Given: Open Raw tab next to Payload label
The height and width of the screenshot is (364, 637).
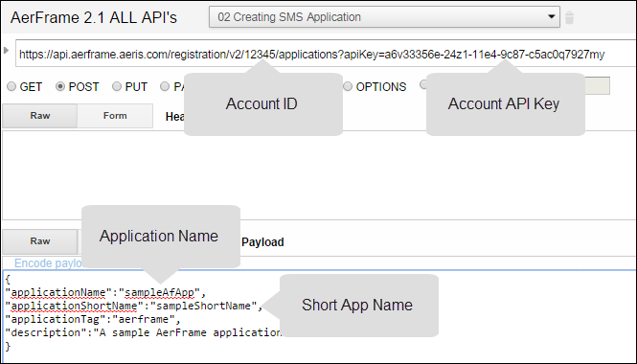Looking at the screenshot, I should coord(40,241).
